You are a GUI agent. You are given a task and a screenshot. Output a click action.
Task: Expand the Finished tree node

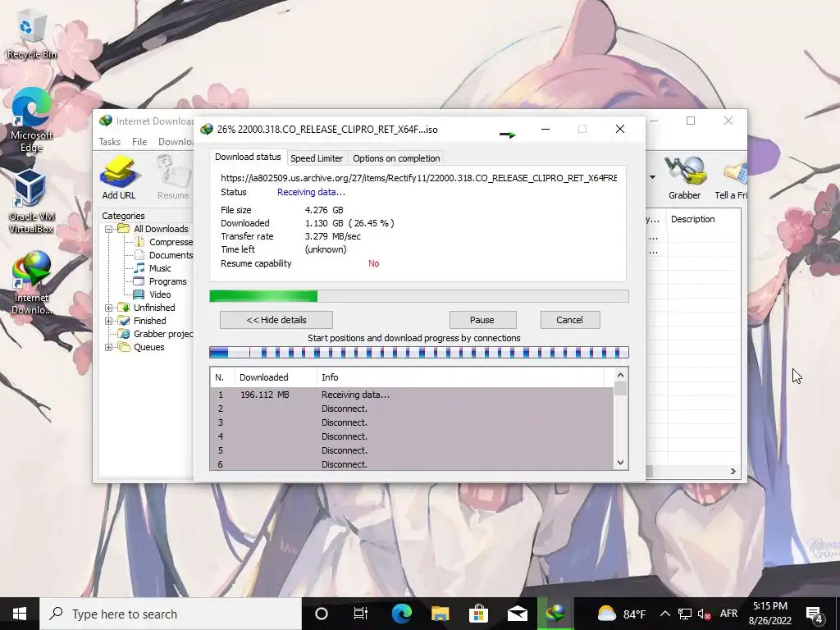pos(108,321)
